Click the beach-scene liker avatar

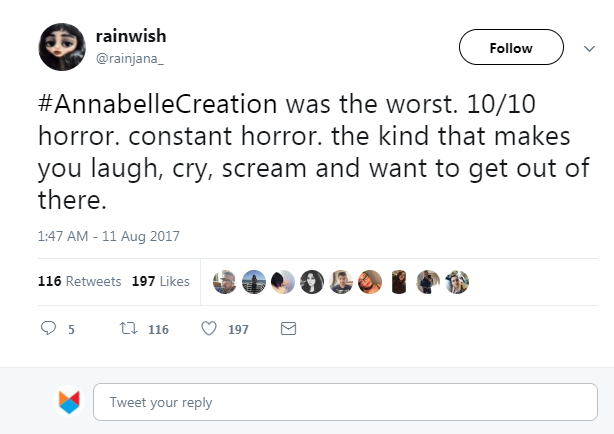pos(254,281)
